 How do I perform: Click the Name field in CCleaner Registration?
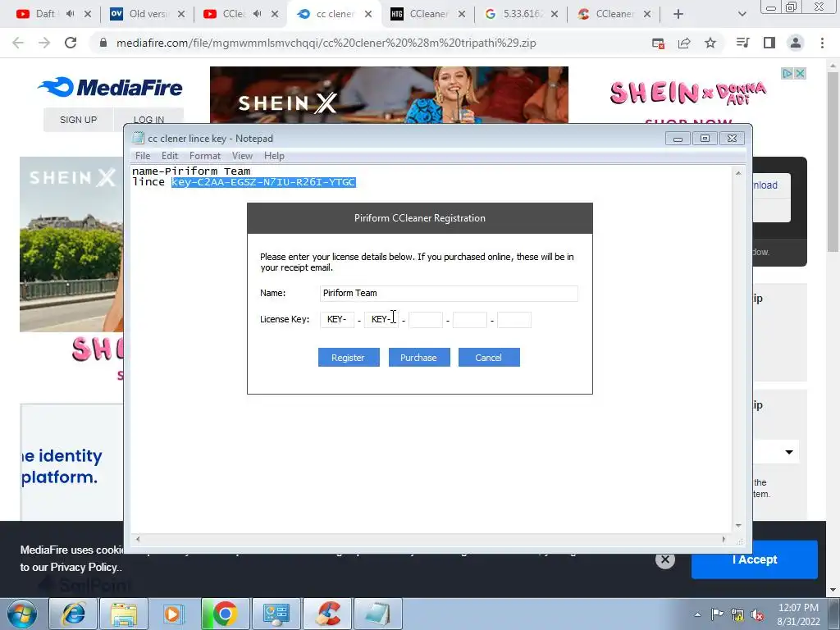tap(449, 293)
